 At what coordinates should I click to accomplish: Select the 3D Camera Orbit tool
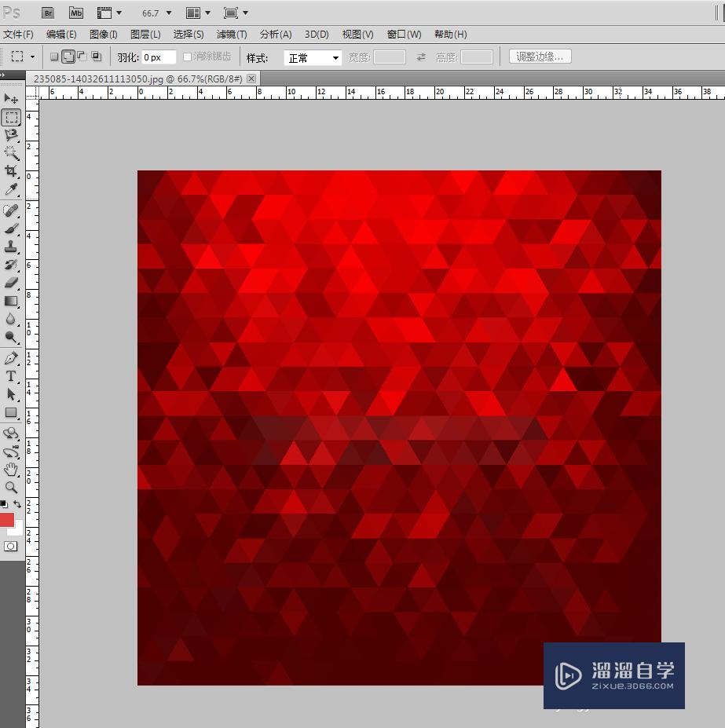click(x=11, y=452)
